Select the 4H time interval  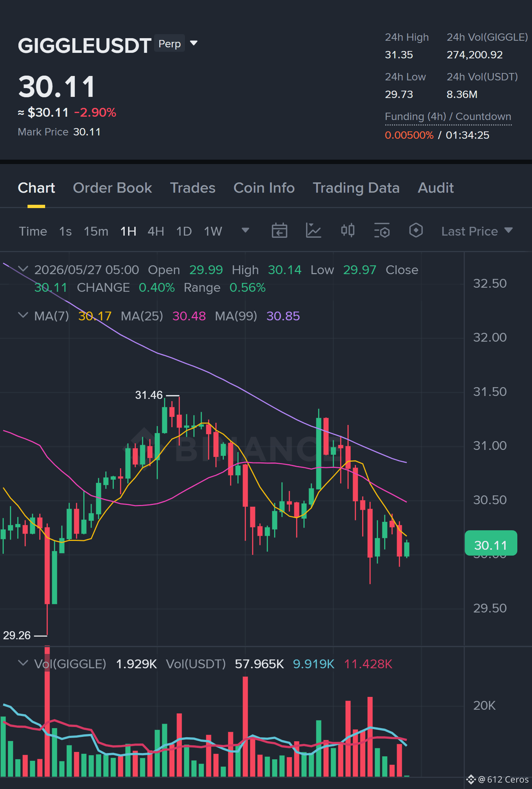click(156, 231)
